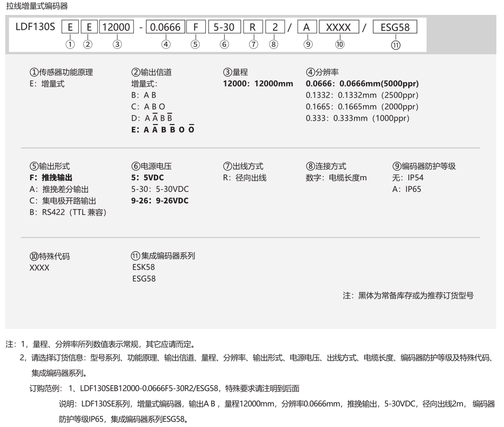
Task: Click the footnote line starting 2, 请选择订货信息
Action: pos(257,358)
